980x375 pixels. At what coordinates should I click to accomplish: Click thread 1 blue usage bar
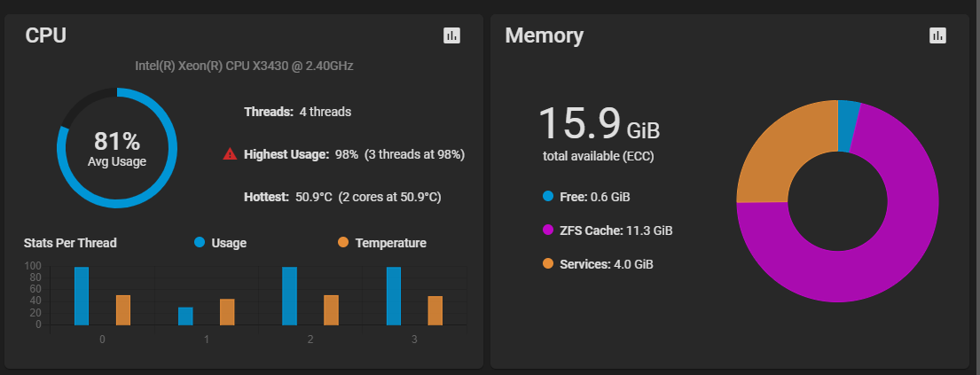pos(185,316)
